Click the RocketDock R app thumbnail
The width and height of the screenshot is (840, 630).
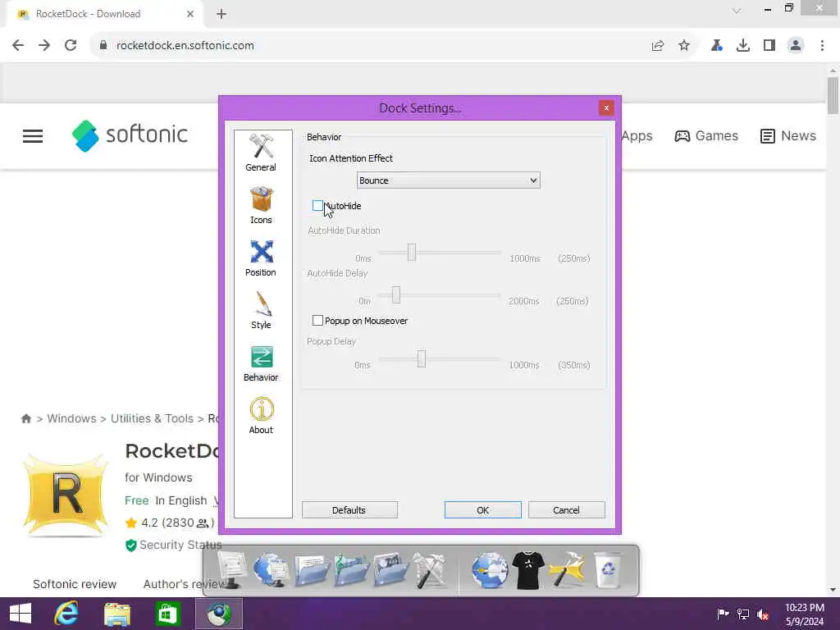point(66,494)
